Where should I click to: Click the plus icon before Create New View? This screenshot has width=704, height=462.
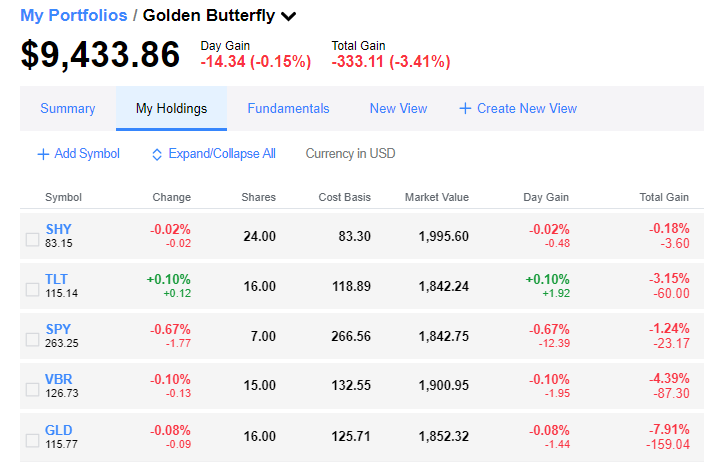click(465, 108)
